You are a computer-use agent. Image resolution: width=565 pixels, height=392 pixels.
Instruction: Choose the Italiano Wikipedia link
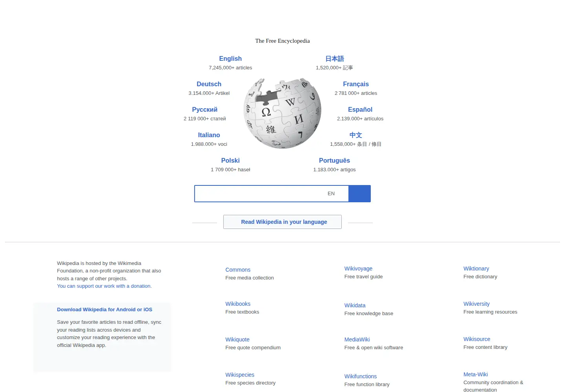point(209,135)
